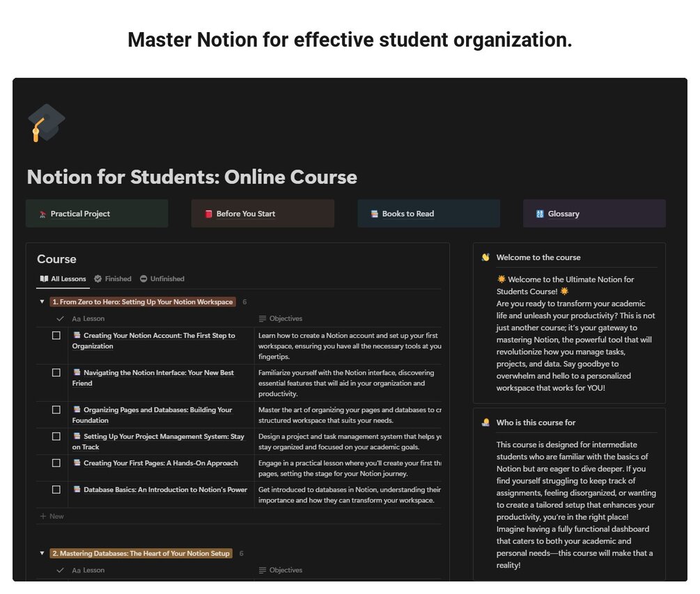Viewport: 700px width, 594px height.
Task: Click objectives text starting 'Get introduced to databases'
Action: coord(350,494)
